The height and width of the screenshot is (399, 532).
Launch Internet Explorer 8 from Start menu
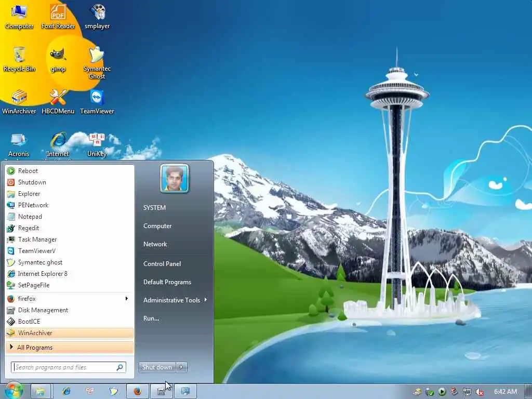70,273
